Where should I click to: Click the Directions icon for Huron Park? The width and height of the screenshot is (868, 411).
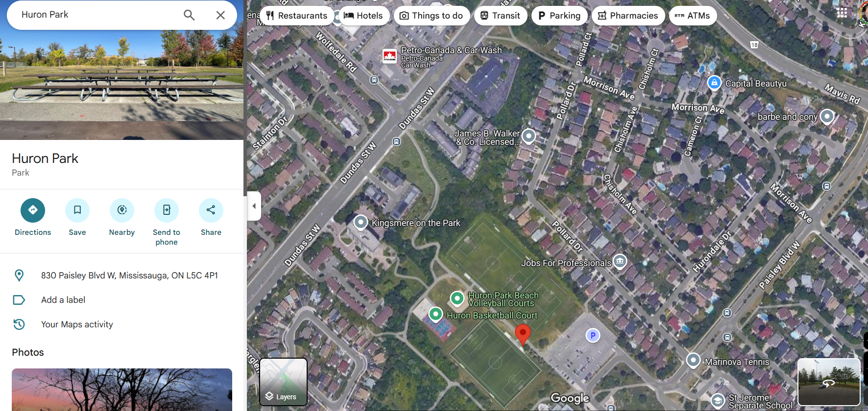(33, 210)
